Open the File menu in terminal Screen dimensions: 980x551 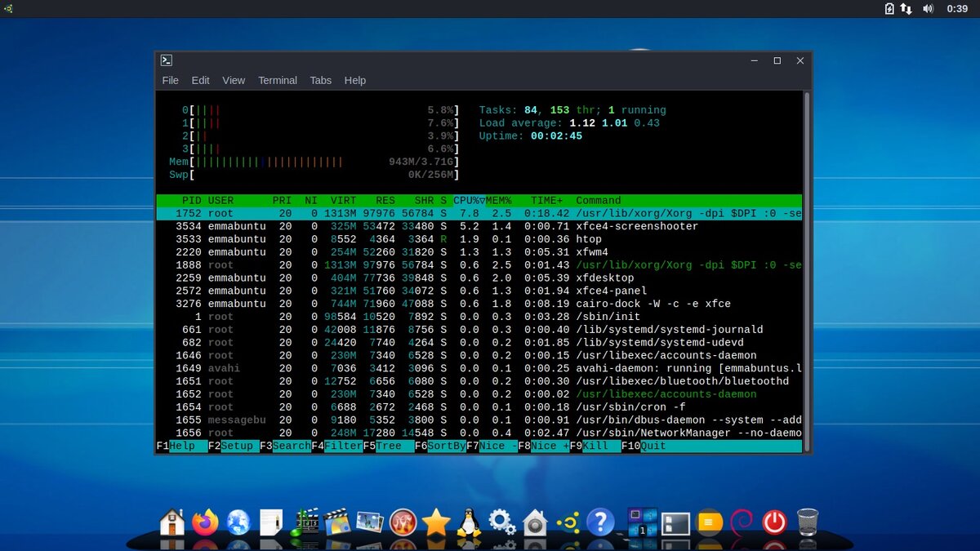(170, 80)
